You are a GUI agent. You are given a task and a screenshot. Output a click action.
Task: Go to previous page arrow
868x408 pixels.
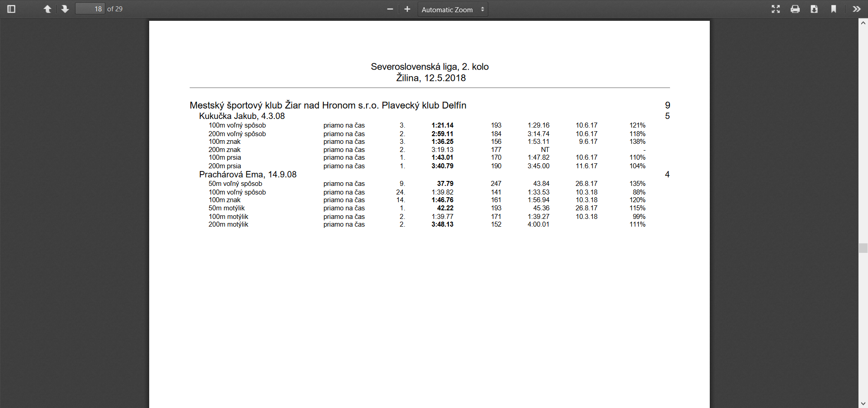point(47,9)
